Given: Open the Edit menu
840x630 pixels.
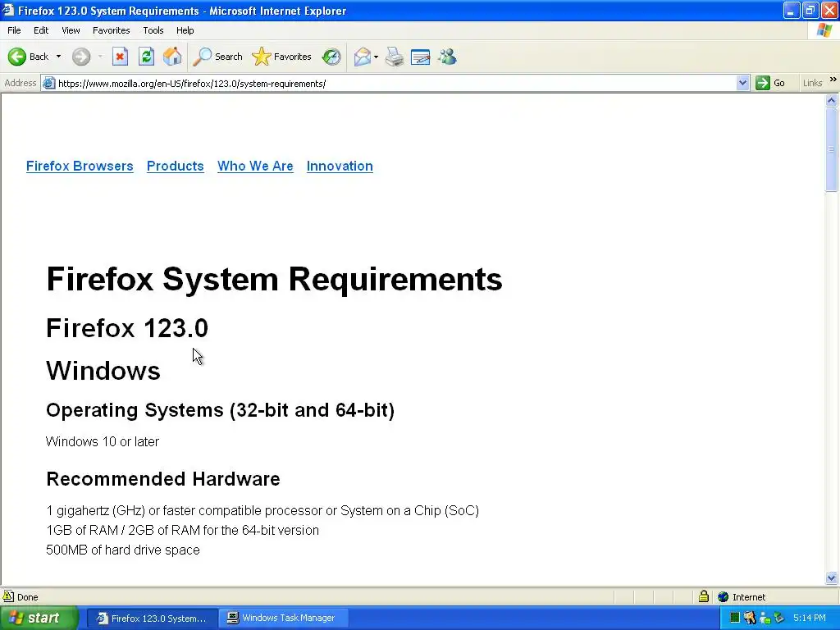Looking at the screenshot, I should tap(41, 30).
